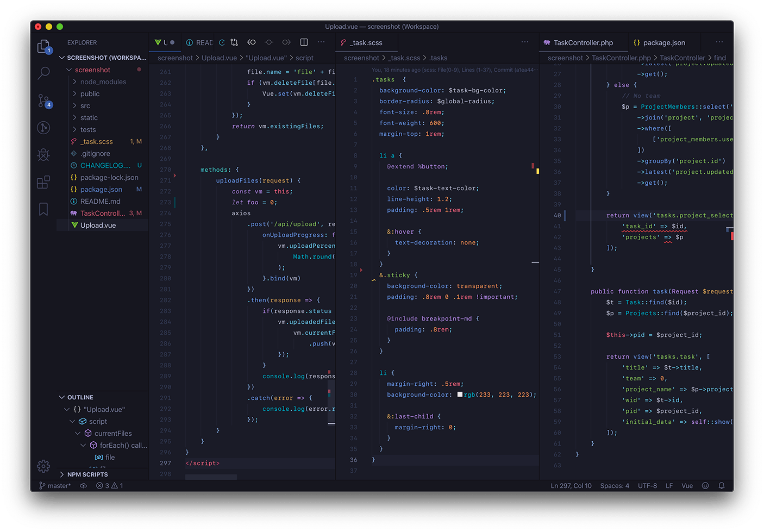Click the next change arrow icon
Screen dimensions: 764x532
(286, 42)
